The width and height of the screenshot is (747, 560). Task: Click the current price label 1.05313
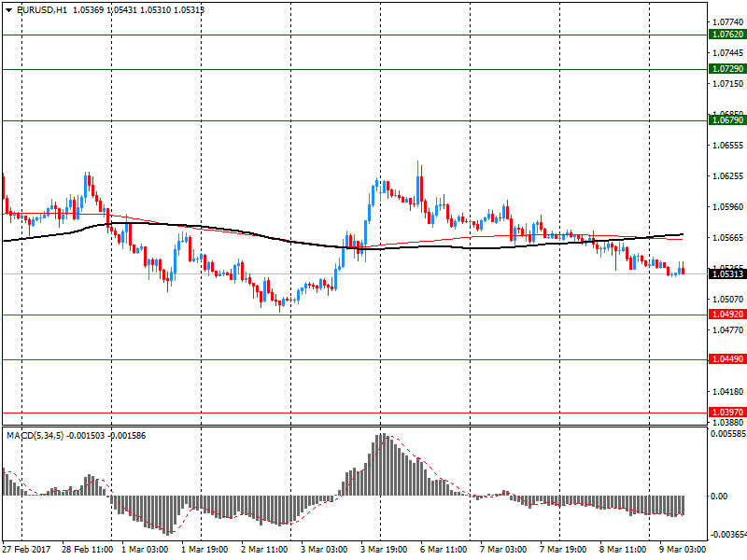click(x=727, y=273)
